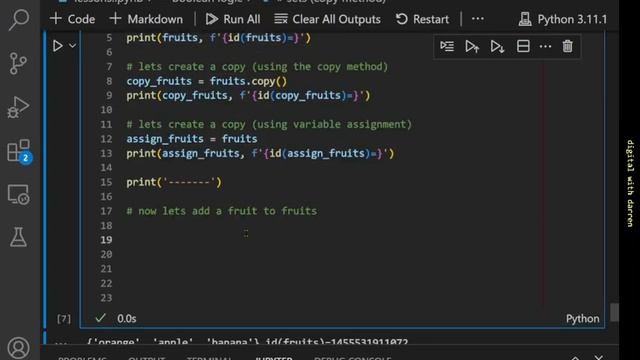Add a new Code cell
The image size is (640, 360).
[x=72, y=19]
